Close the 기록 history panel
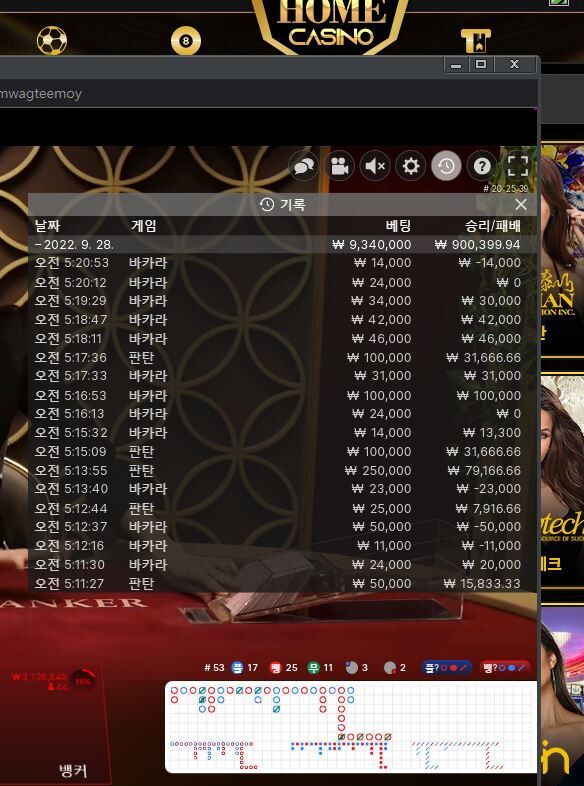584x786 pixels. [521, 205]
